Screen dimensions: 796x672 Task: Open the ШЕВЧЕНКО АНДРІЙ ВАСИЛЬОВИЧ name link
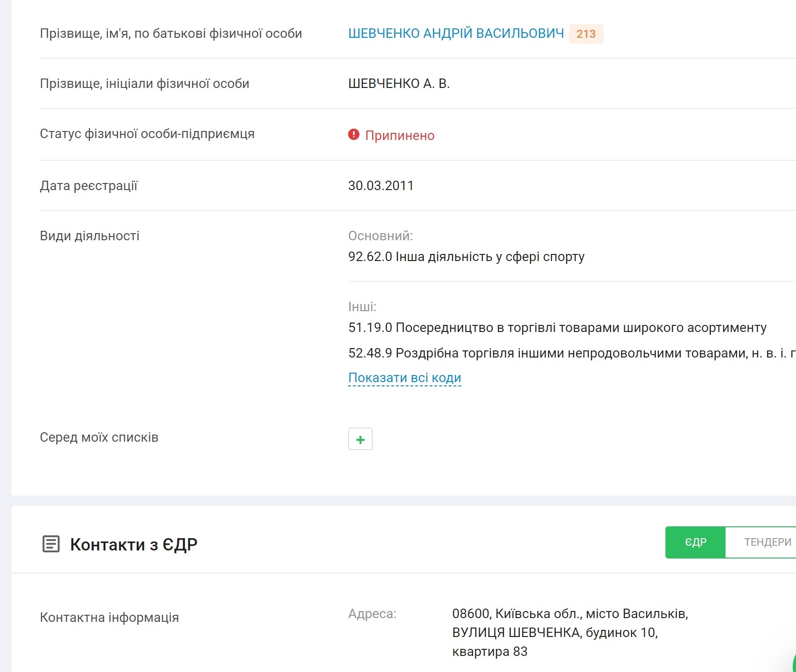click(x=456, y=34)
